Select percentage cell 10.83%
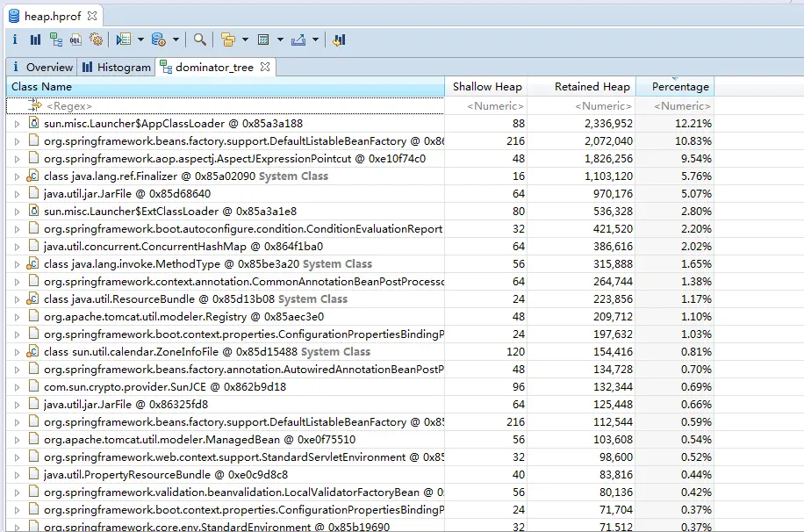Screen dimensions: 804x532 point(693,141)
